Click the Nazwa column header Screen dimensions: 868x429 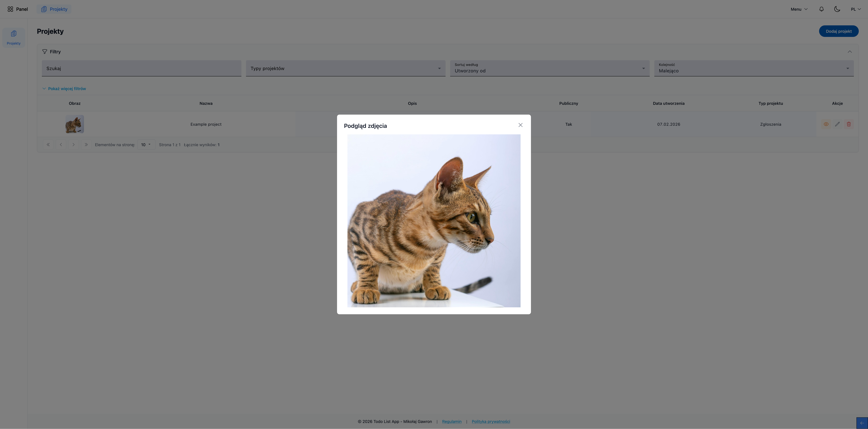[x=206, y=103]
